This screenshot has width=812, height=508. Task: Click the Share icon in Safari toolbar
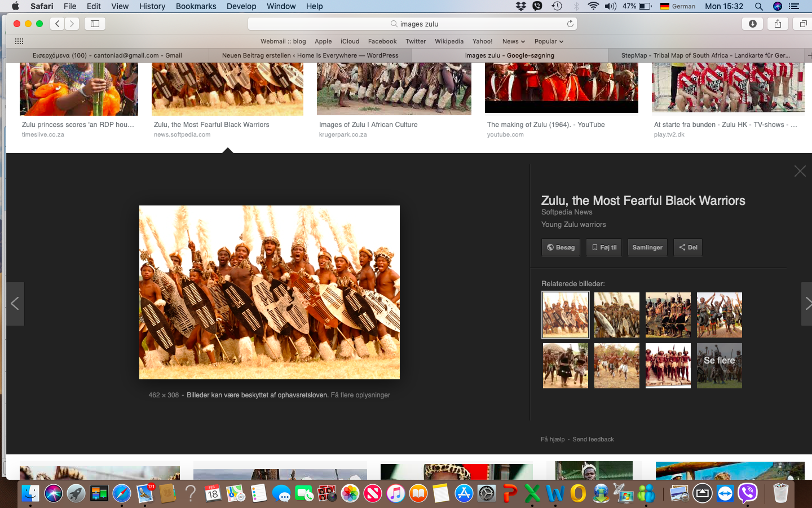point(778,24)
